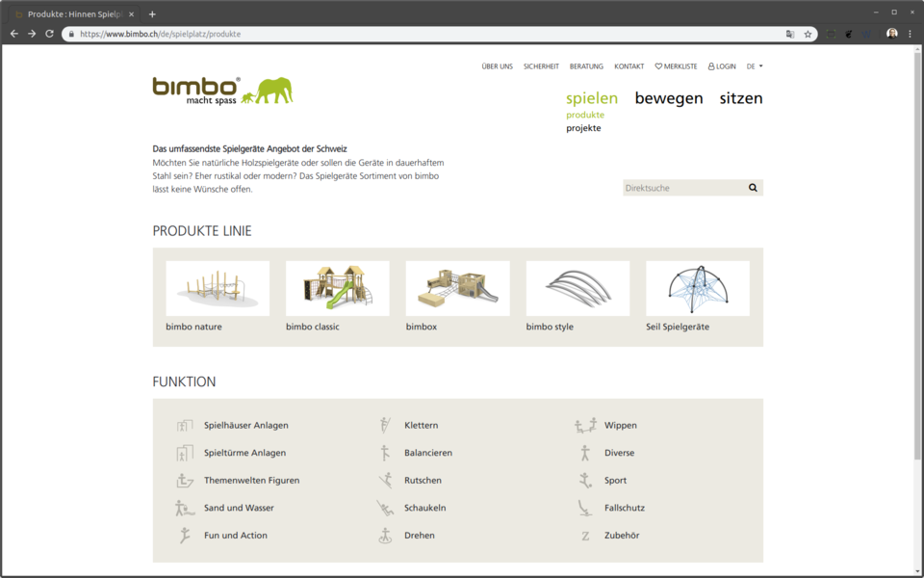Reload the page in the browser

49,34
